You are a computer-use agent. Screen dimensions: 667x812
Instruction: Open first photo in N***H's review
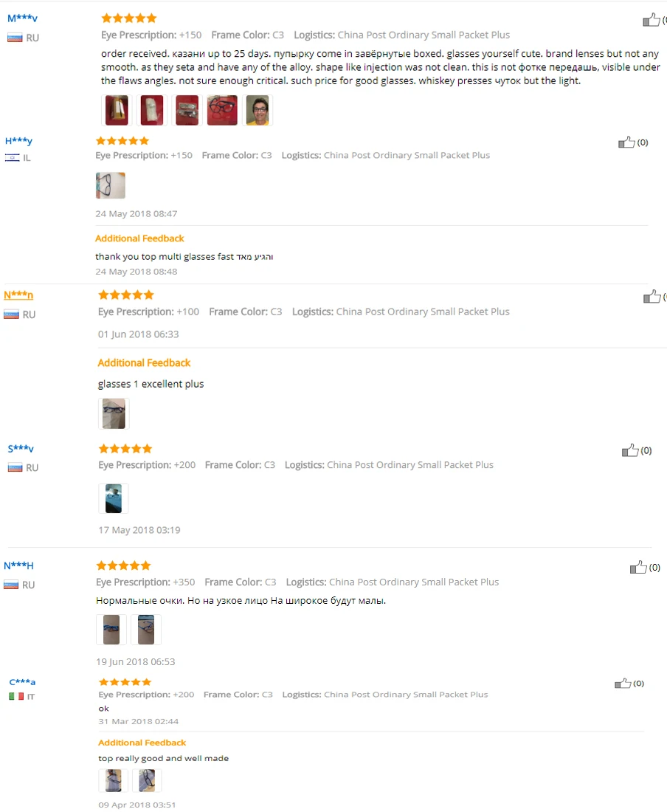111,630
